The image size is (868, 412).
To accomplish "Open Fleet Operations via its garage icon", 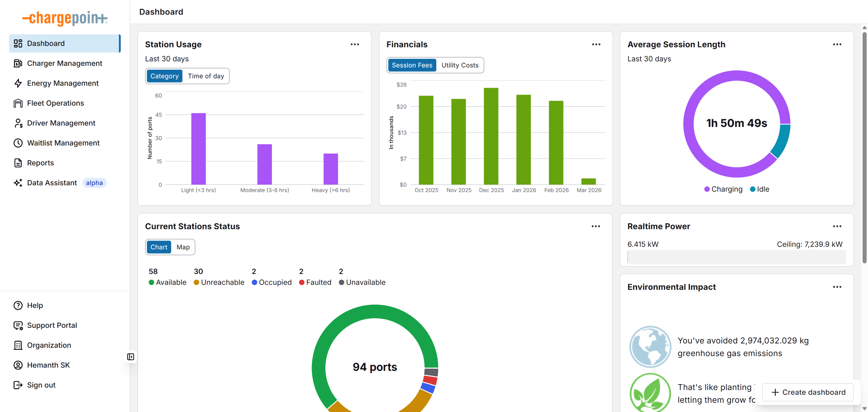I will click(x=18, y=103).
